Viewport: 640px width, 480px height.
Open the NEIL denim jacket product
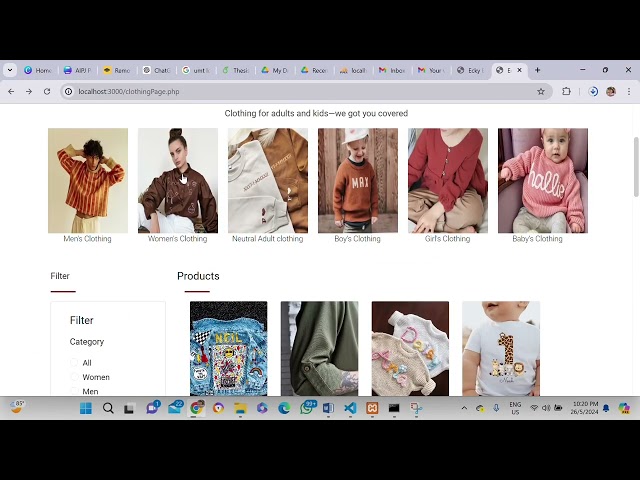click(229, 349)
